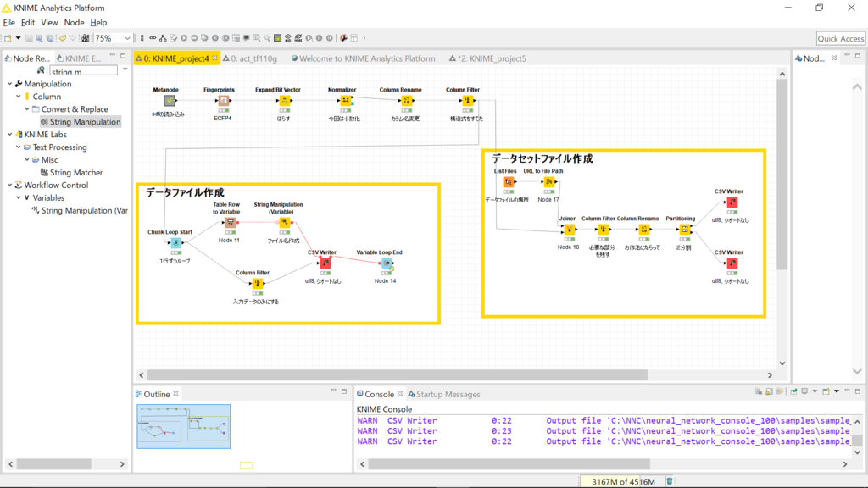Click the Quick Access field
The height and width of the screenshot is (488, 868).
click(840, 38)
